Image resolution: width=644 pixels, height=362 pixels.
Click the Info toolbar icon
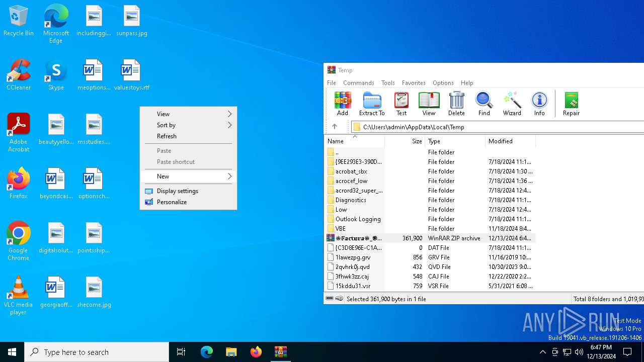click(x=539, y=104)
